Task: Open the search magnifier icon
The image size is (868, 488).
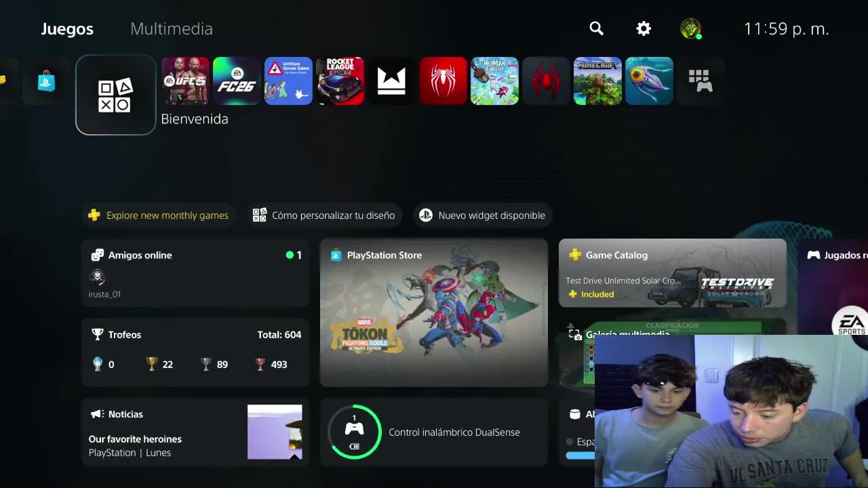Action: click(596, 28)
